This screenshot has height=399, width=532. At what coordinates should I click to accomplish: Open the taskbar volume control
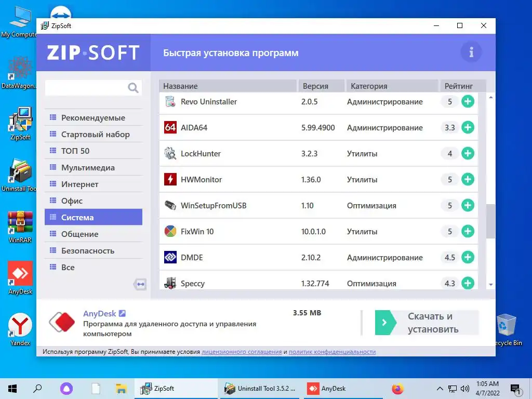pyautogui.click(x=465, y=389)
